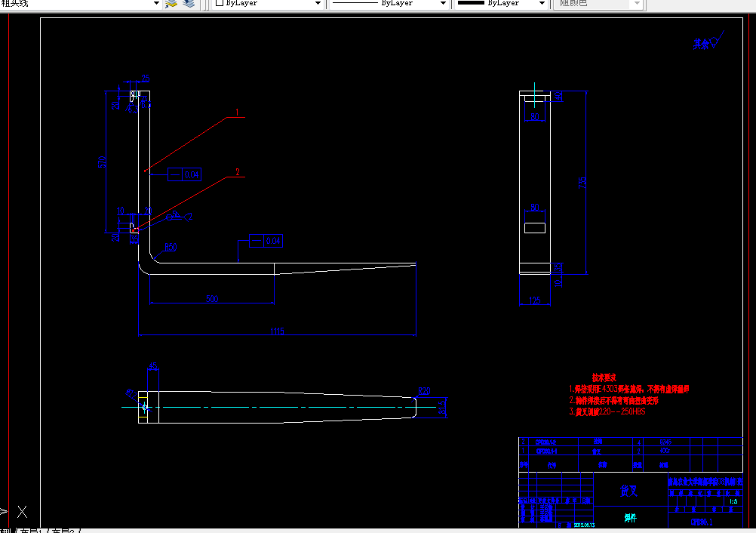The width and height of the screenshot is (756, 533).
Task: Select the 焊件 title block text
Action: pyautogui.click(x=630, y=518)
